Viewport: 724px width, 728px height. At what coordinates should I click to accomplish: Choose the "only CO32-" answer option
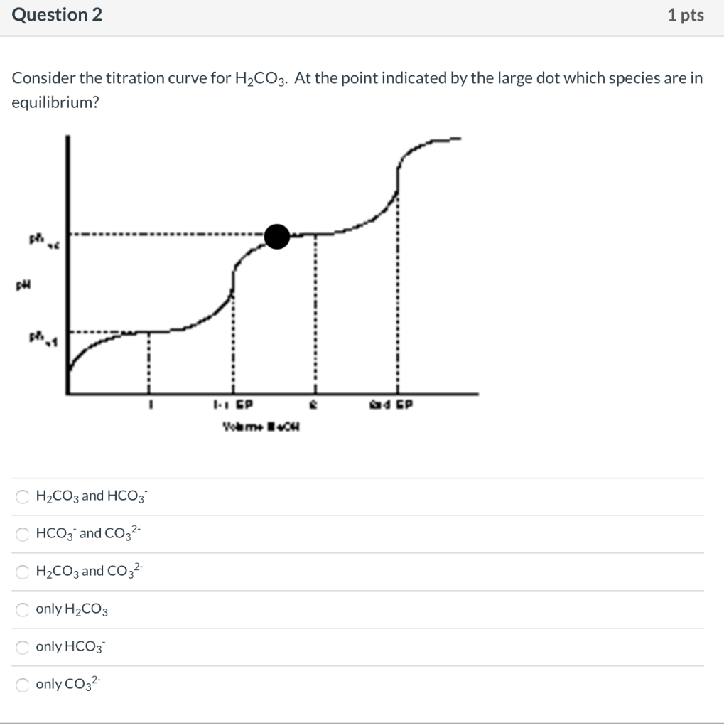click(22, 685)
